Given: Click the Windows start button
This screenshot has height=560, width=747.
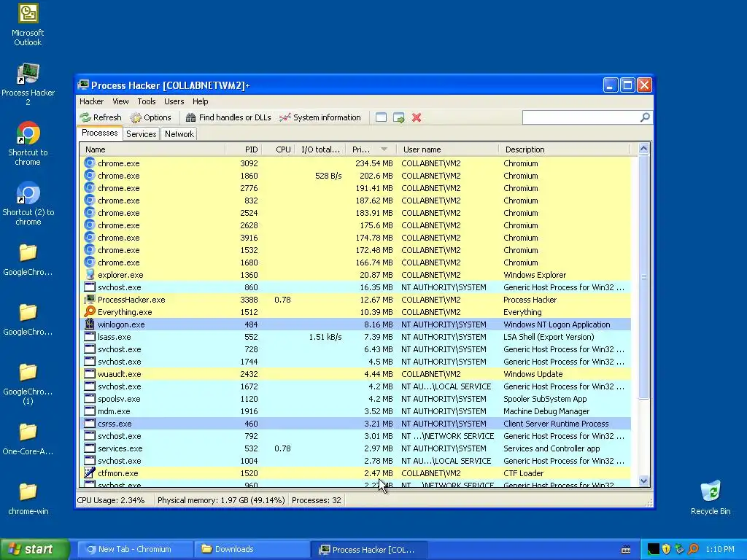Looking at the screenshot, I should pyautogui.click(x=35, y=549).
